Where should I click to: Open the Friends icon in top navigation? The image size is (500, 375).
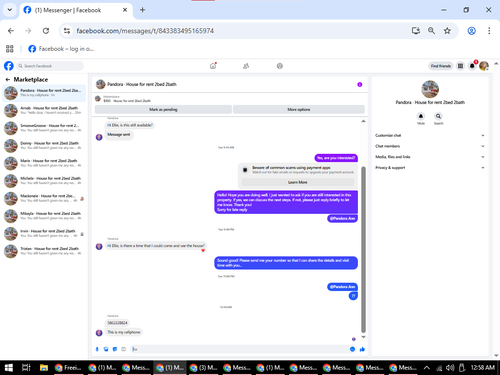(246, 66)
